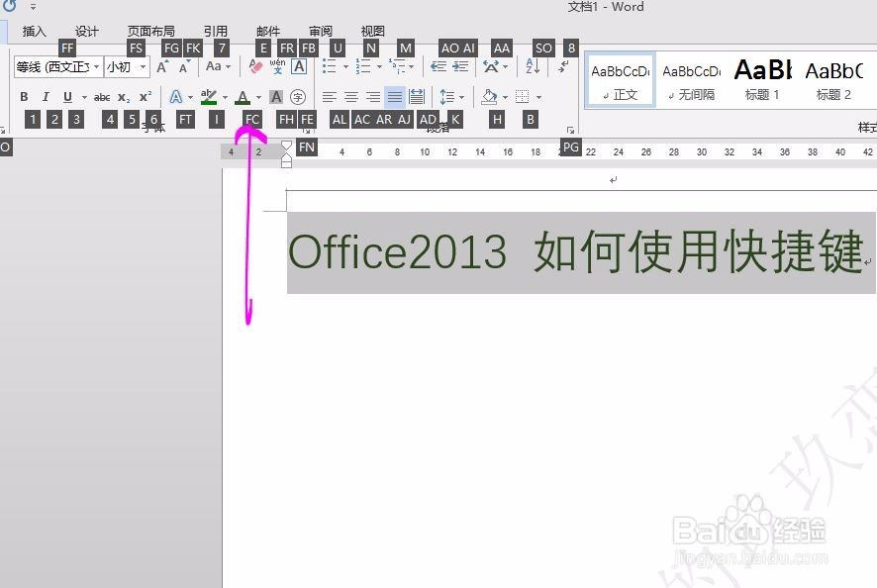This screenshot has width=877, height=588.
Task: Apply text highlight color
Action: click(209, 97)
